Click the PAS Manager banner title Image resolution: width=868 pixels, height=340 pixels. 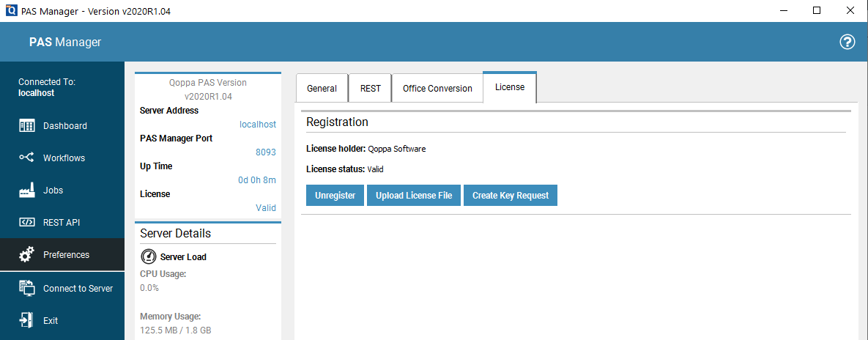pyautogui.click(x=65, y=42)
